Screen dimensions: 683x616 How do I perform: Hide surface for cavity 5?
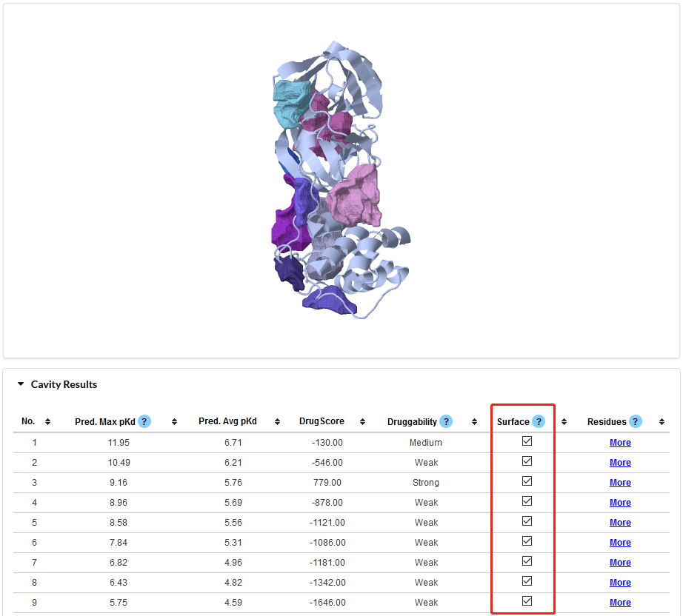coord(527,521)
